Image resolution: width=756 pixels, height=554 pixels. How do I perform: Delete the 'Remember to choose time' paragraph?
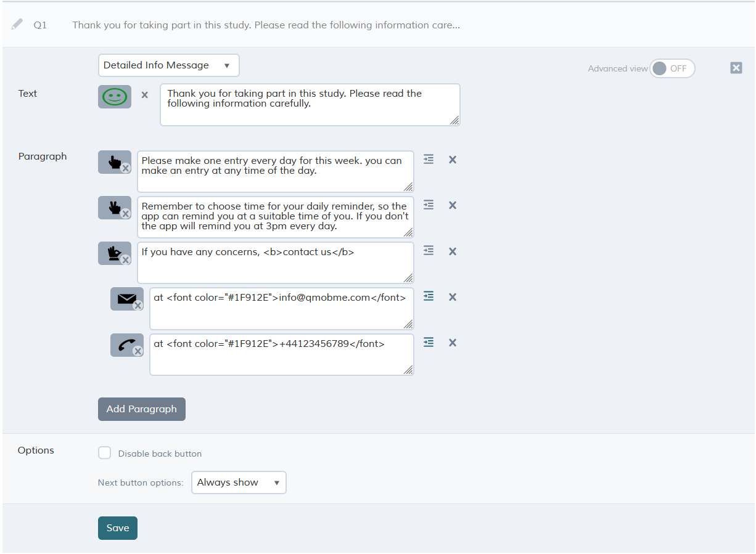click(453, 205)
